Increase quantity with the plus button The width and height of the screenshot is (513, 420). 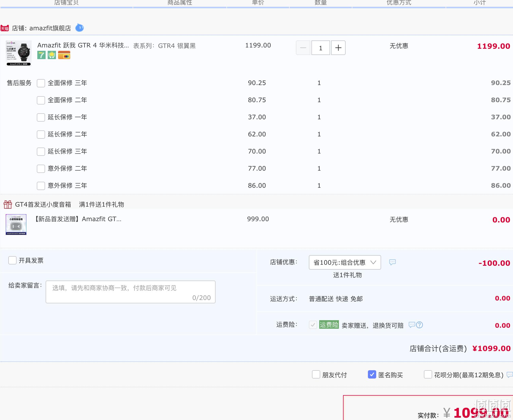[x=338, y=48]
